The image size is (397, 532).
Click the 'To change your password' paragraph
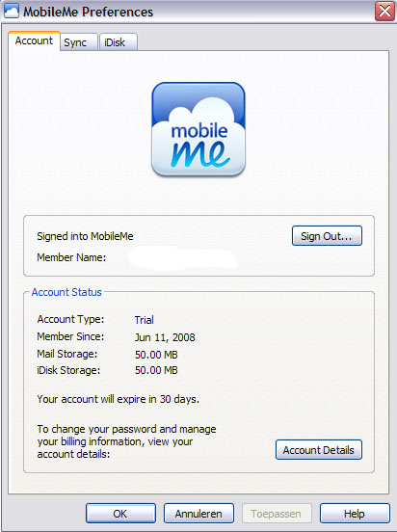click(x=126, y=441)
